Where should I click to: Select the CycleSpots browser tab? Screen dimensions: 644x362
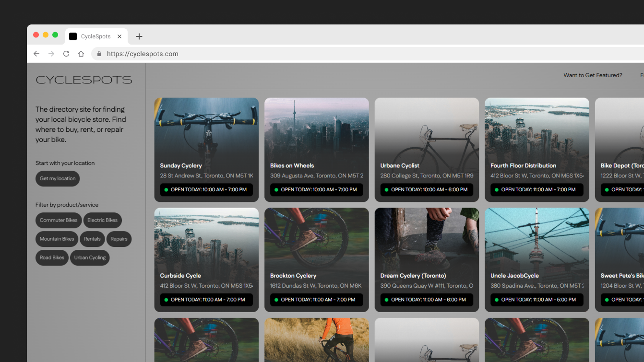click(96, 36)
